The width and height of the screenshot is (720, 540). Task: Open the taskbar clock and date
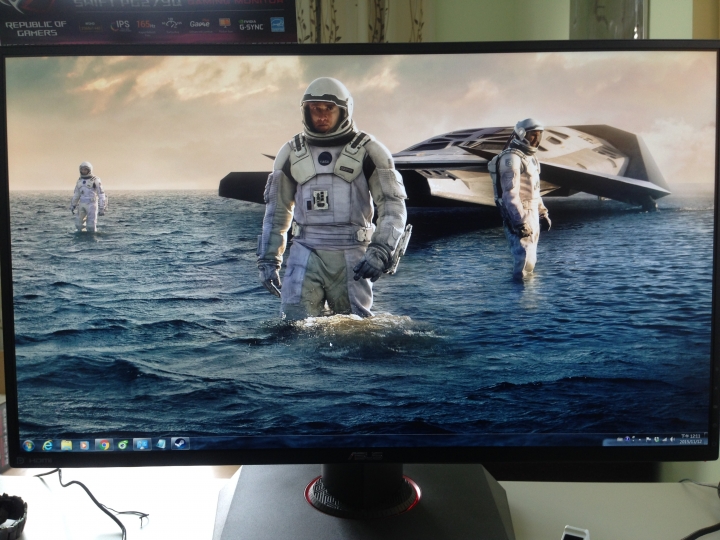[691, 439]
